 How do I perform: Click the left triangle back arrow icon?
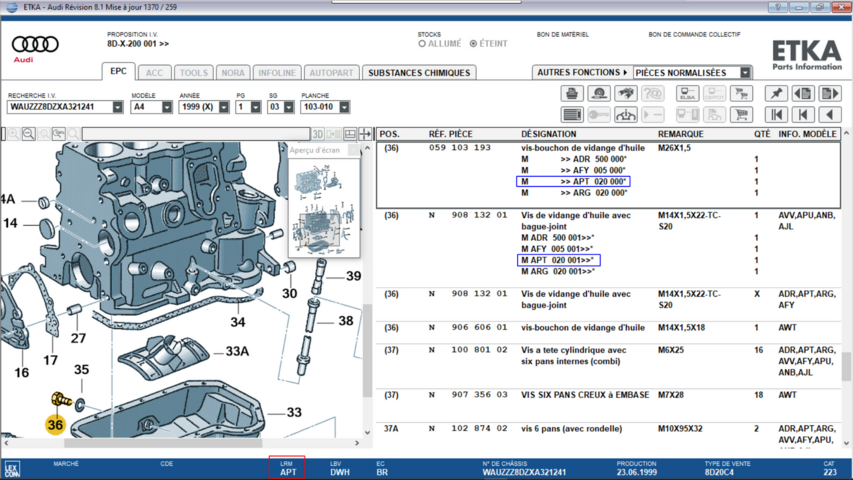[x=830, y=115]
